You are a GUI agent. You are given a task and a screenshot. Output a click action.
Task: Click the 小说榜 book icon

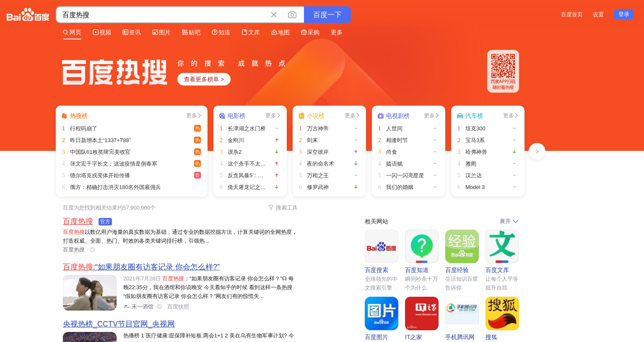(x=301, y=116)
